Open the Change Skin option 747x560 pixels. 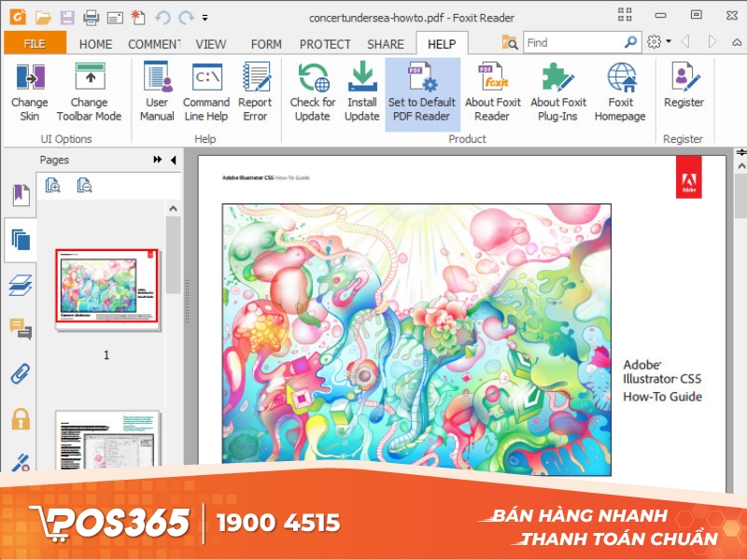pyautogui.click(x=30, y=92)
